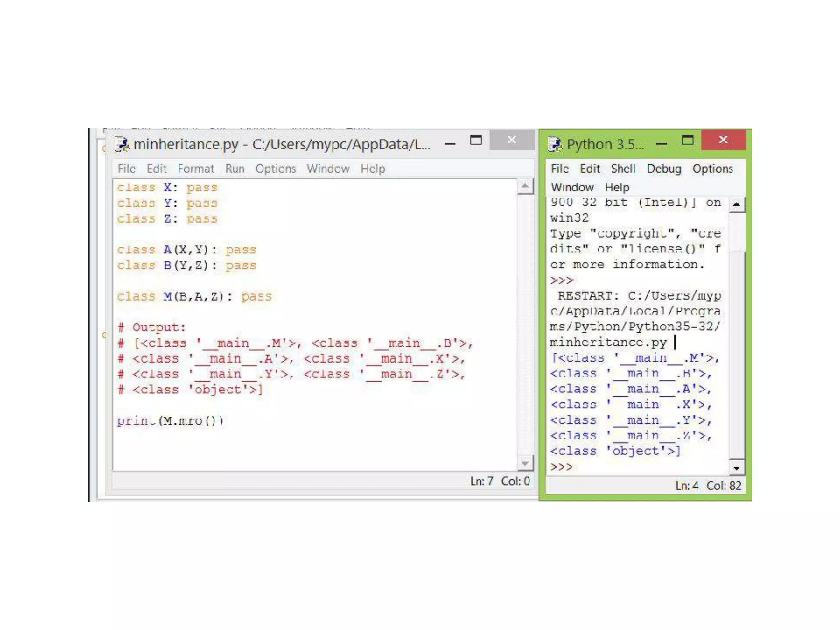Place cursor on print(M.mro()) line
This screenshot has height=630, width=840.
170,421
